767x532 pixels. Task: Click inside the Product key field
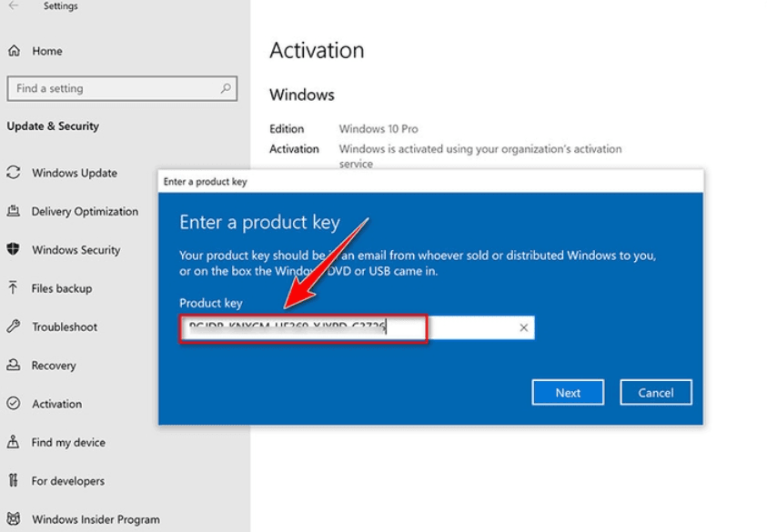(357, 327)
